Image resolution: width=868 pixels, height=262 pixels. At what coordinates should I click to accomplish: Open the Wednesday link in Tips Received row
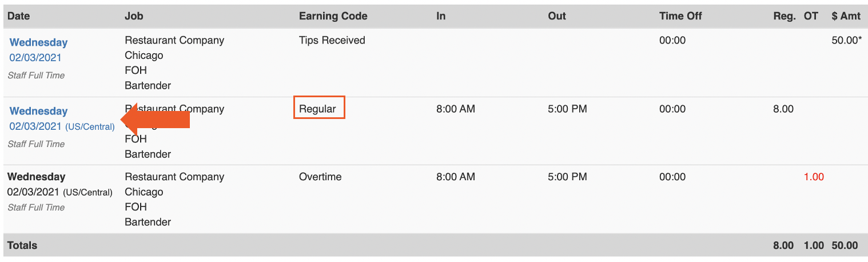click(38, 42)
